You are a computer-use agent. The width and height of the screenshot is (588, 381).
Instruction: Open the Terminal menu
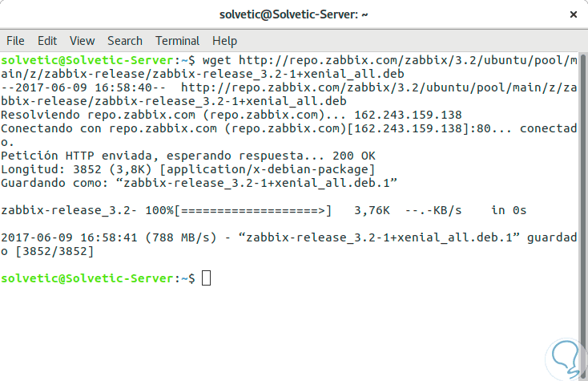point(177,40)
